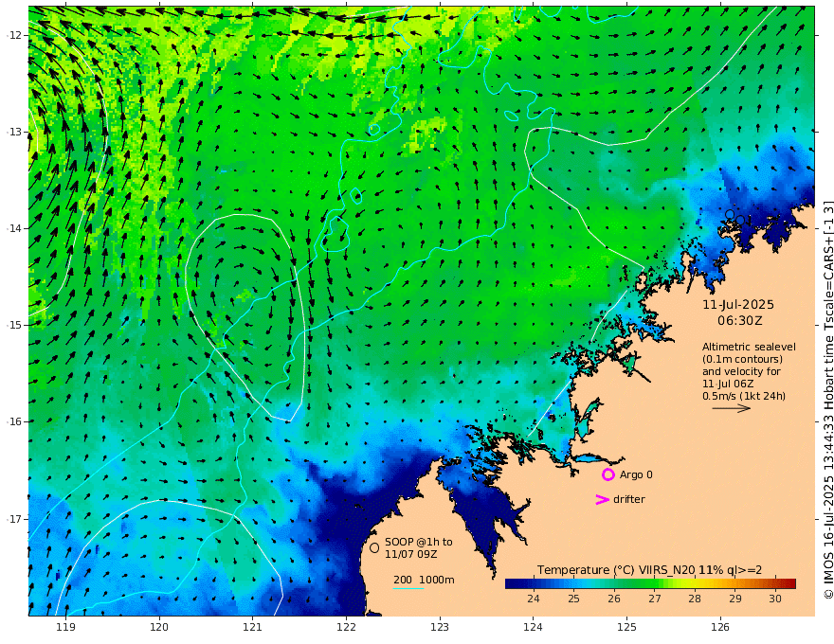Click the 24 tick on the colorbar
Screen dimensions: 834x644
(x=534, y=599)
